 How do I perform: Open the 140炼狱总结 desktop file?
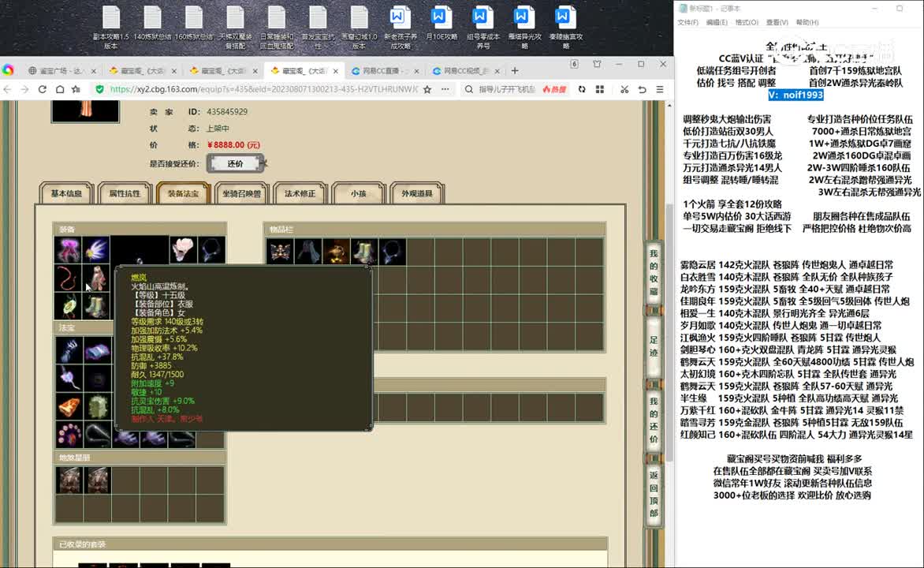[x=152, y=24]
